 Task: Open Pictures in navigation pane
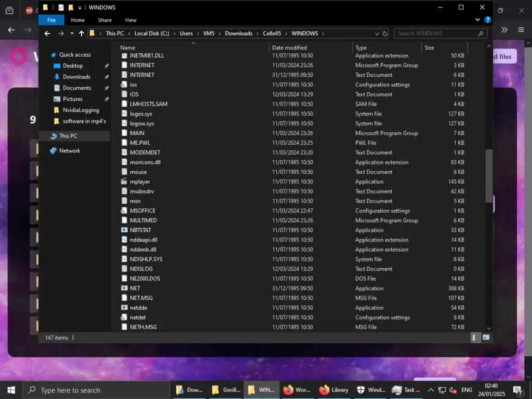click(72, 99)
